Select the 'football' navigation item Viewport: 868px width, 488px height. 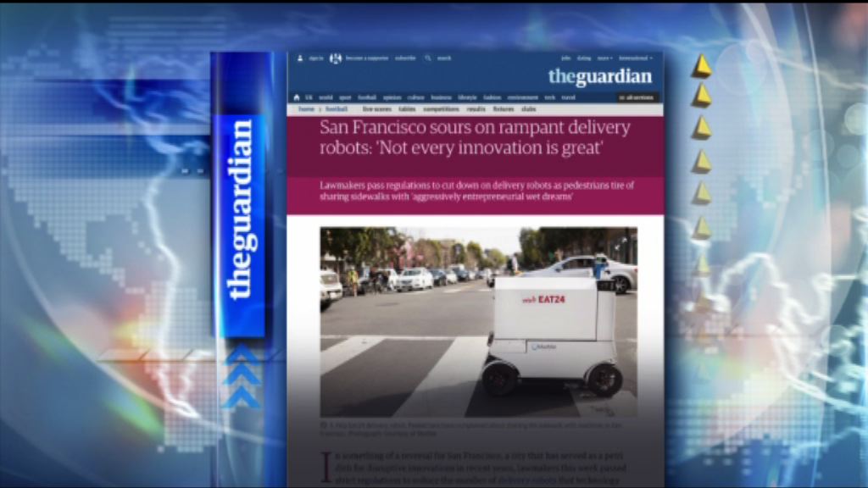(366, 97)
